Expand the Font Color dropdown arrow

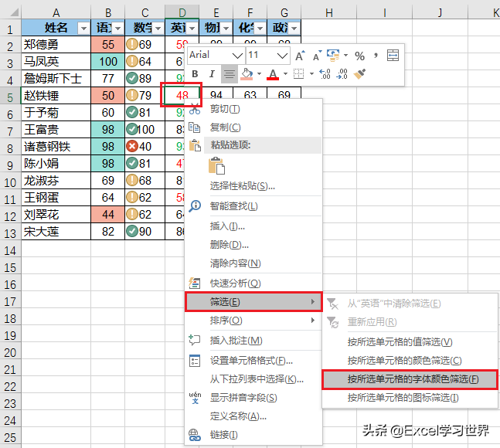(285, 74)
